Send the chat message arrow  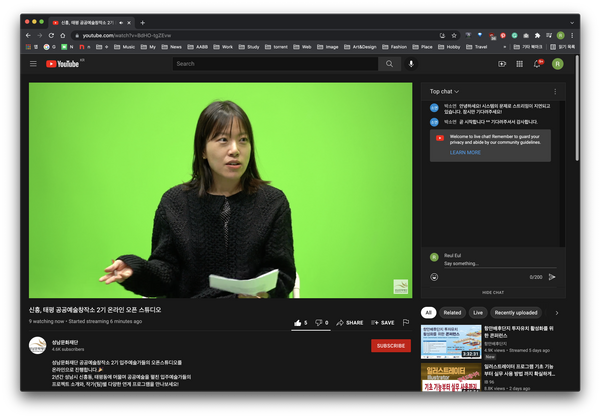point(552,277)
